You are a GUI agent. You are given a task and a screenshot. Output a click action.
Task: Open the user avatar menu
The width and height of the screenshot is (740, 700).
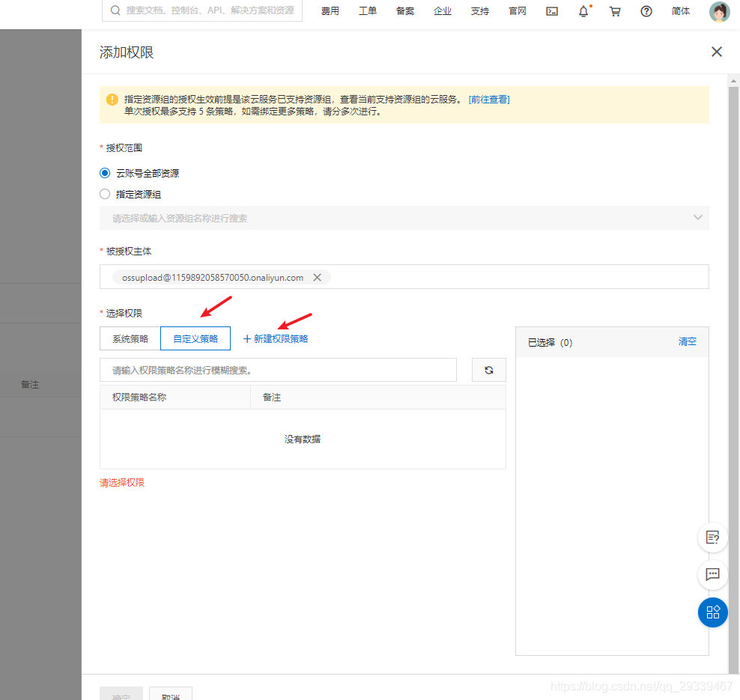[719, 11]
